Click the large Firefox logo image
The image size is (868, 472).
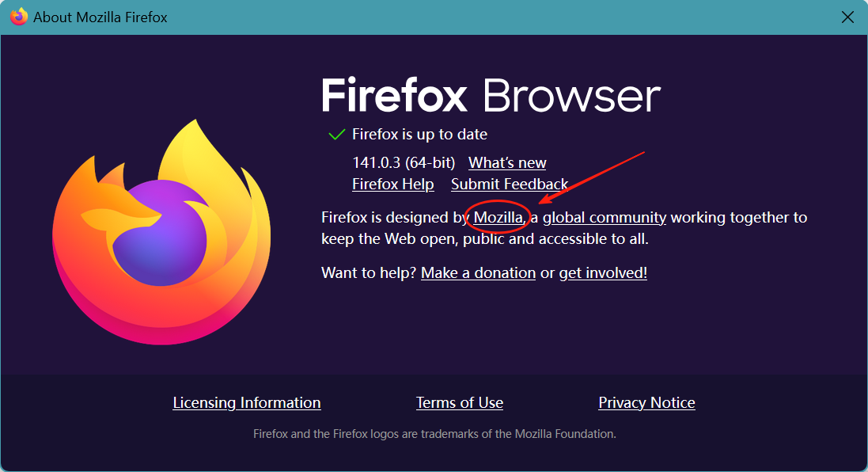(x=161, y=232)
